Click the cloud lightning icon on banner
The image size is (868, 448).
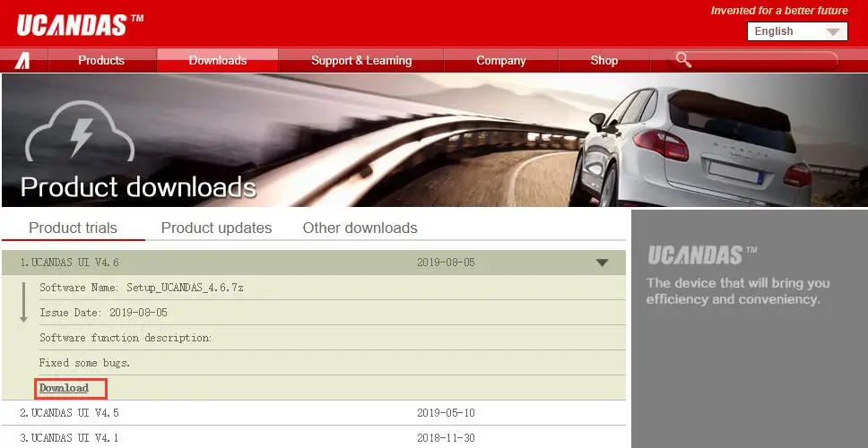click(x=80, y=131)
